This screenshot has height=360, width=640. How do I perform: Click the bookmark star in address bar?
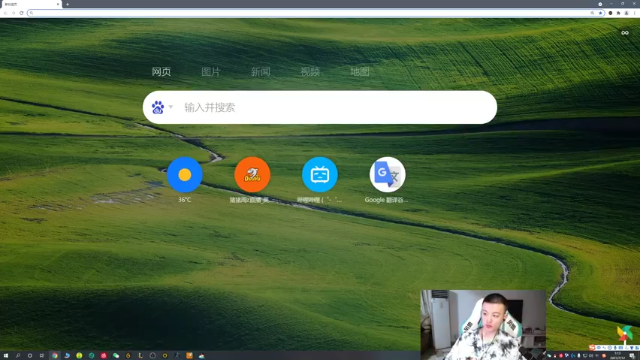tap(600, 13)
